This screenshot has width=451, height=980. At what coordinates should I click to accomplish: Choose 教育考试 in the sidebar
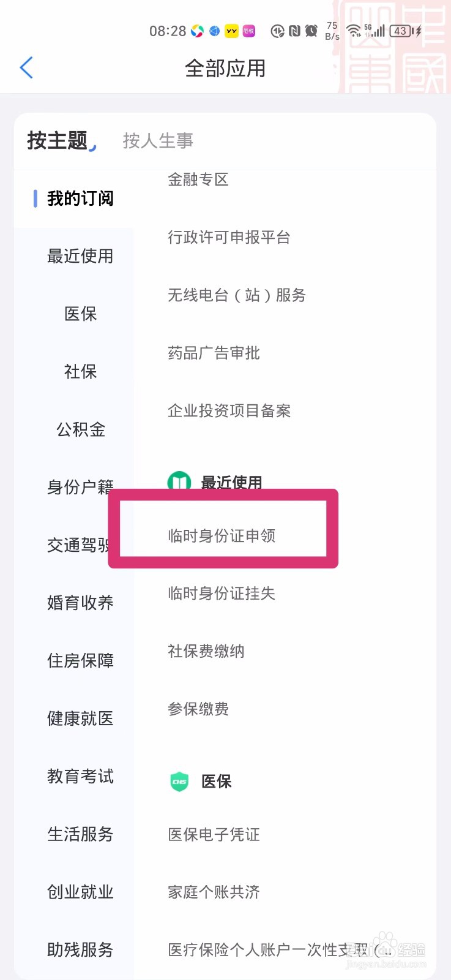click(80, 776)
